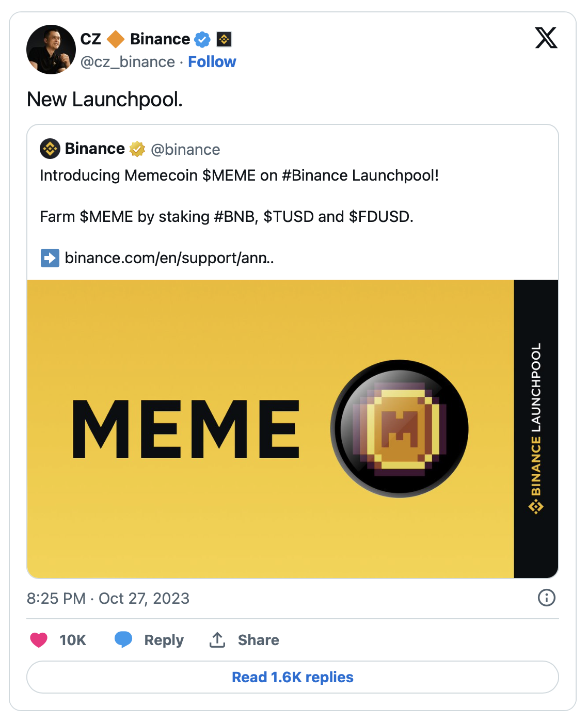
Task: Click the X logo icon
Action: [x=546, y=38]
